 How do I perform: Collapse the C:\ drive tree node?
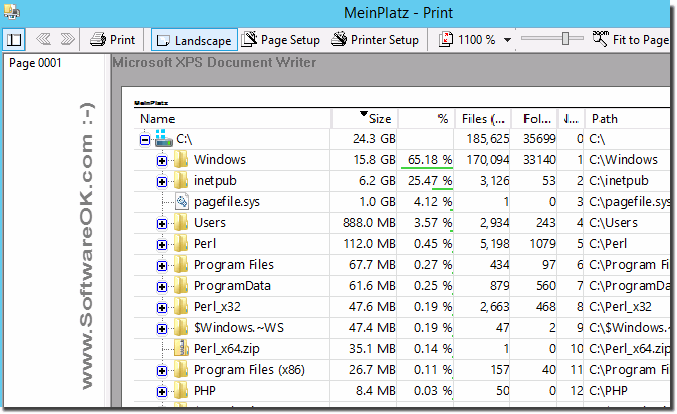[x=145, y=139]
